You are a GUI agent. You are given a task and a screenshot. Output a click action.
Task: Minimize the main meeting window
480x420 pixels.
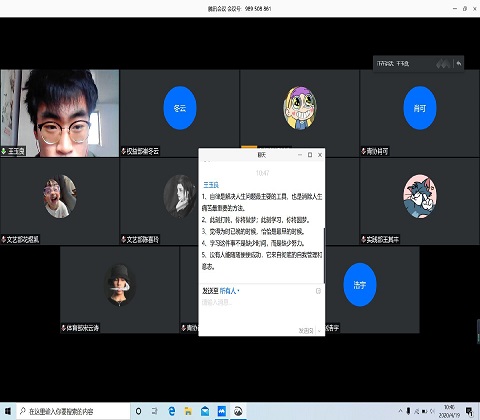(x=455, y=9)
